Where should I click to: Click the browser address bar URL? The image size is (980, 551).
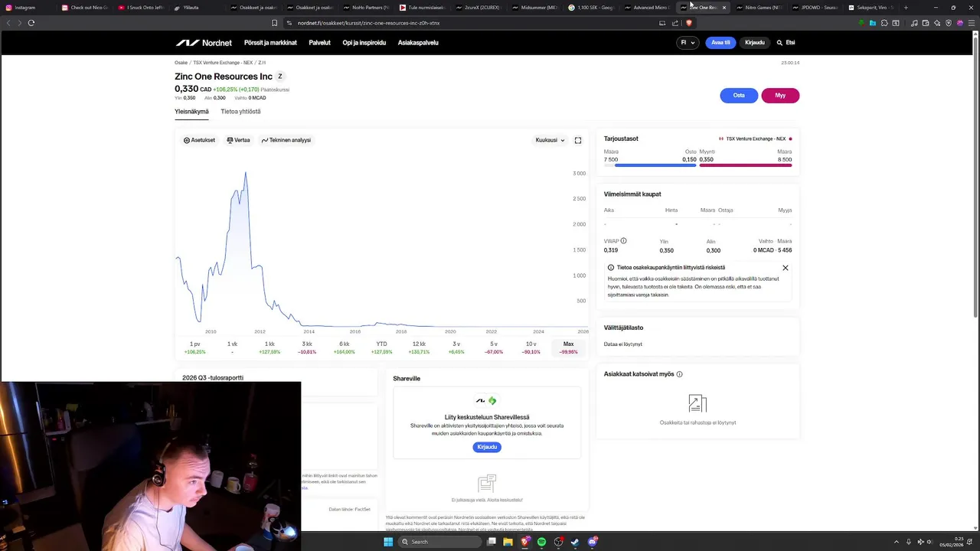click(368, 23)
